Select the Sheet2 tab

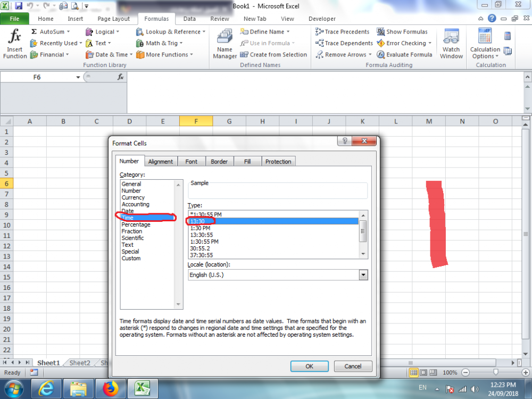tap(80, 363)
